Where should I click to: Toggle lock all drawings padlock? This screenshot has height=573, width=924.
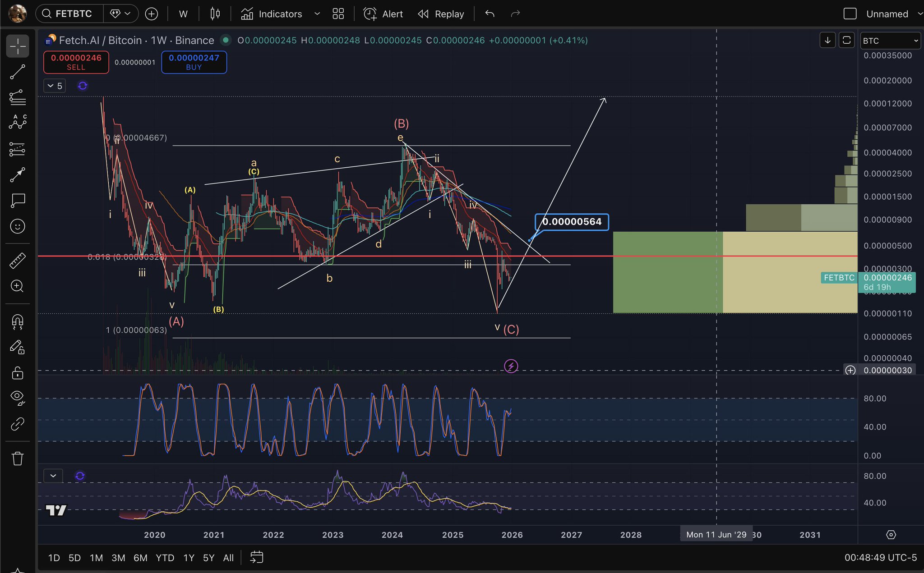pyautogui.click(x=18, y=373)
